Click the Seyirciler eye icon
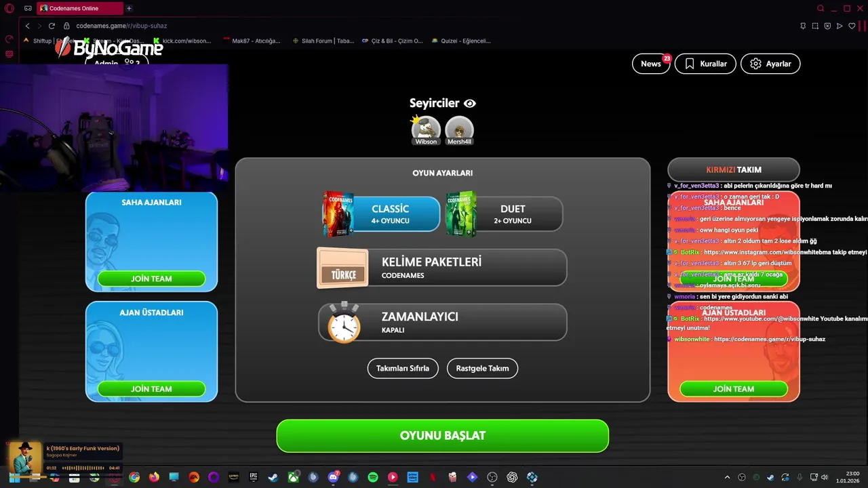Screen dimensions: 868x488 click(470, 104)
